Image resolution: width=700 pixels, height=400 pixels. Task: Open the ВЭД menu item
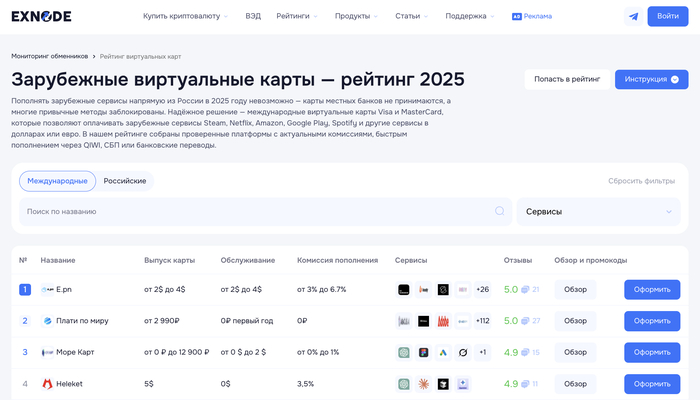coord(253,16)
